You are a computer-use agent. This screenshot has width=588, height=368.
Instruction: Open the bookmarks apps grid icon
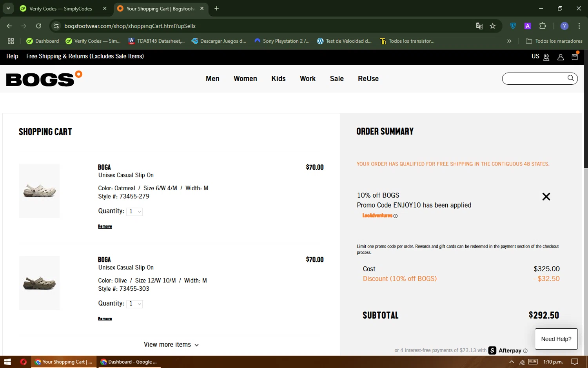[x=11, y=41]
